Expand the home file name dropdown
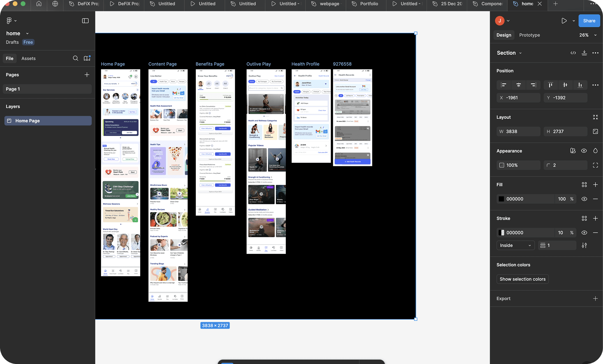 (27, 34)
